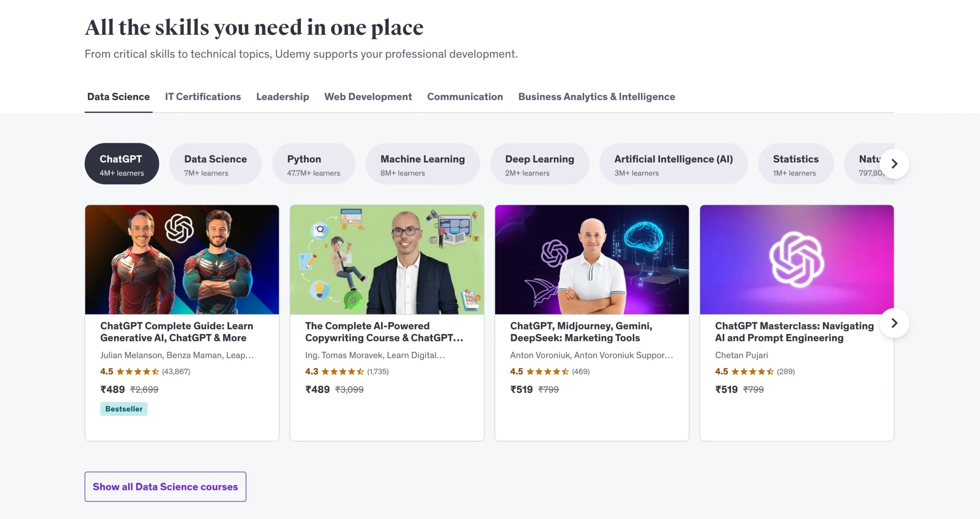Click instructor text Anton Voroniuk

click(x=591, y=355)
